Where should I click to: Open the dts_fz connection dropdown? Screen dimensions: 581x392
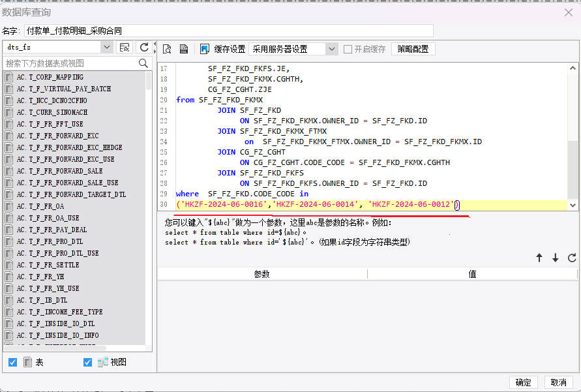[x=107, y=48]
